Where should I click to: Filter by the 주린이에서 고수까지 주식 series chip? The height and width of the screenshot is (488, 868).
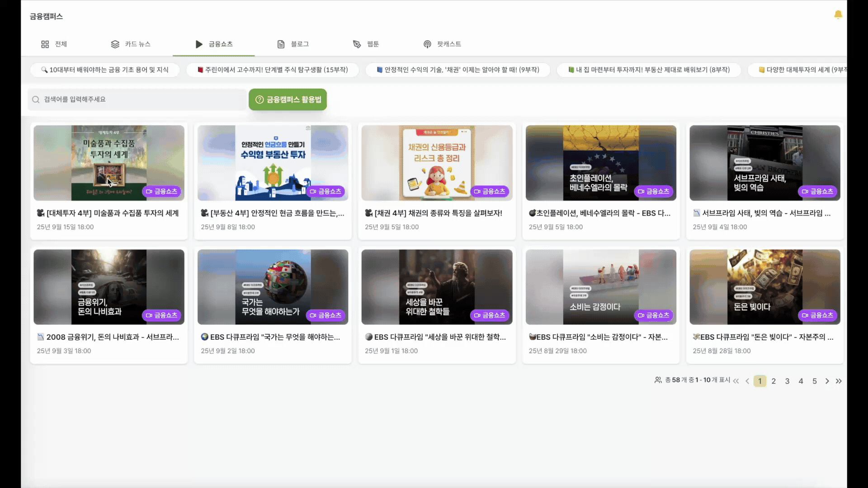click(x=273, y=70)
